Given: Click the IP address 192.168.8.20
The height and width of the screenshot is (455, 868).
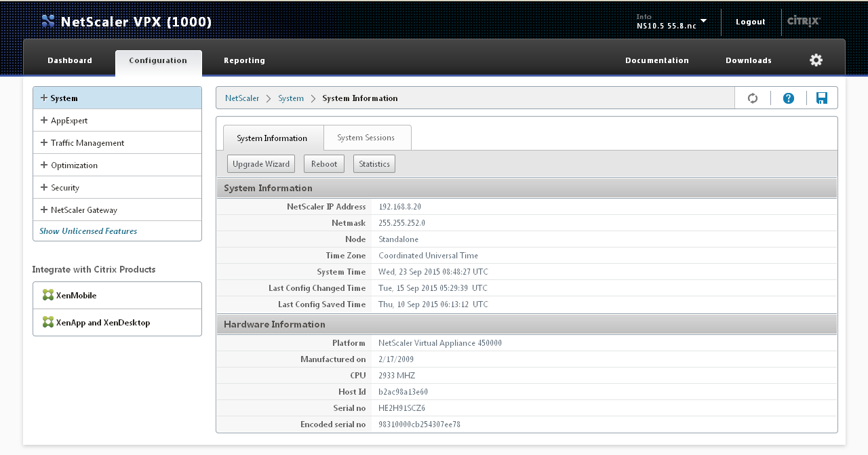Looking at the screenshot, I should (400, 207).
